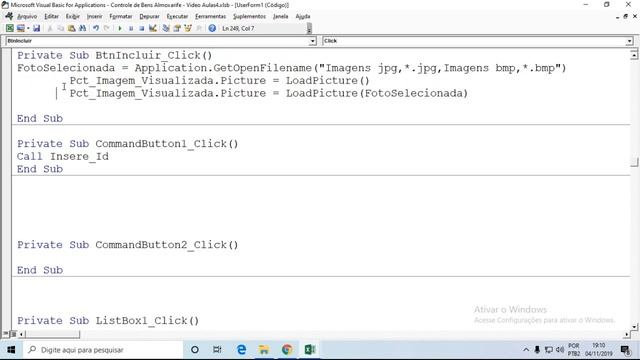
Task: Open Visual Basic Help icon
Action: [x=212, y=28]
